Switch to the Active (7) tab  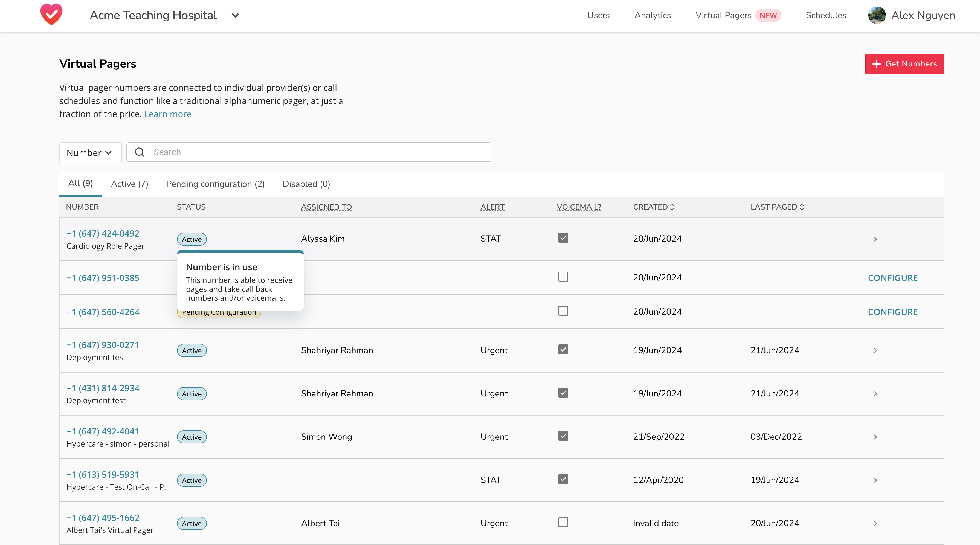[130, 184]
